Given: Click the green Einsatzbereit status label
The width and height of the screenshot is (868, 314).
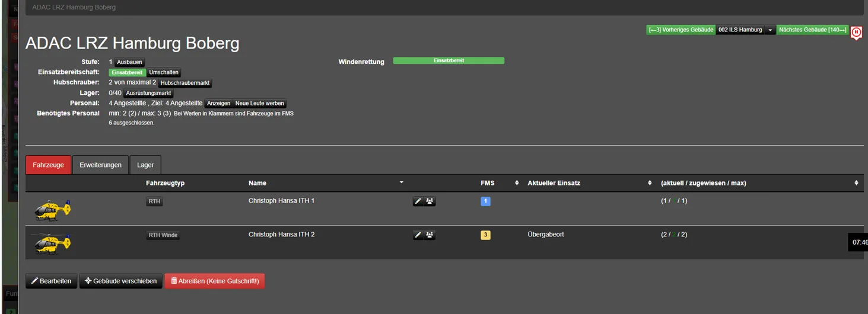Looking at the screenshot, I should pyautogui.click(x=127, y=72).
